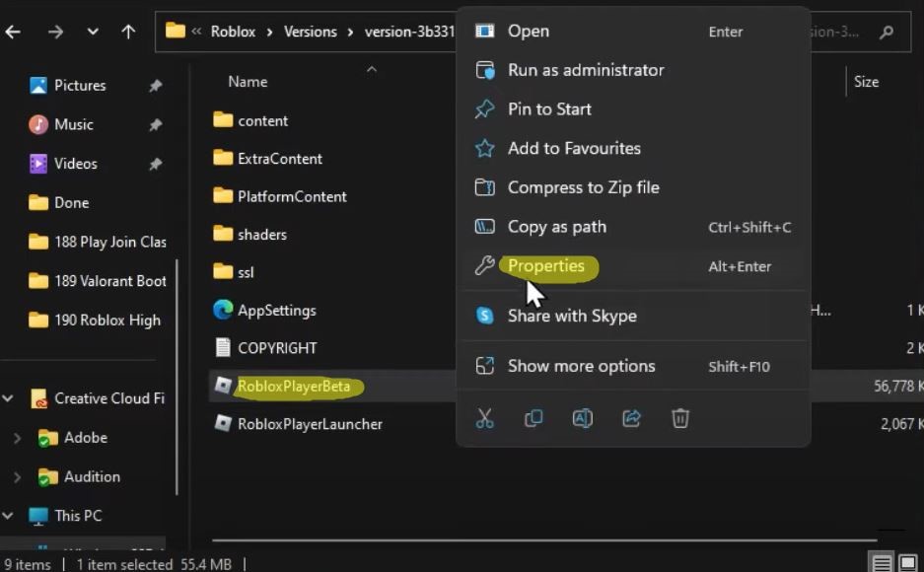Select Add to Favourites

pos(633,149)
